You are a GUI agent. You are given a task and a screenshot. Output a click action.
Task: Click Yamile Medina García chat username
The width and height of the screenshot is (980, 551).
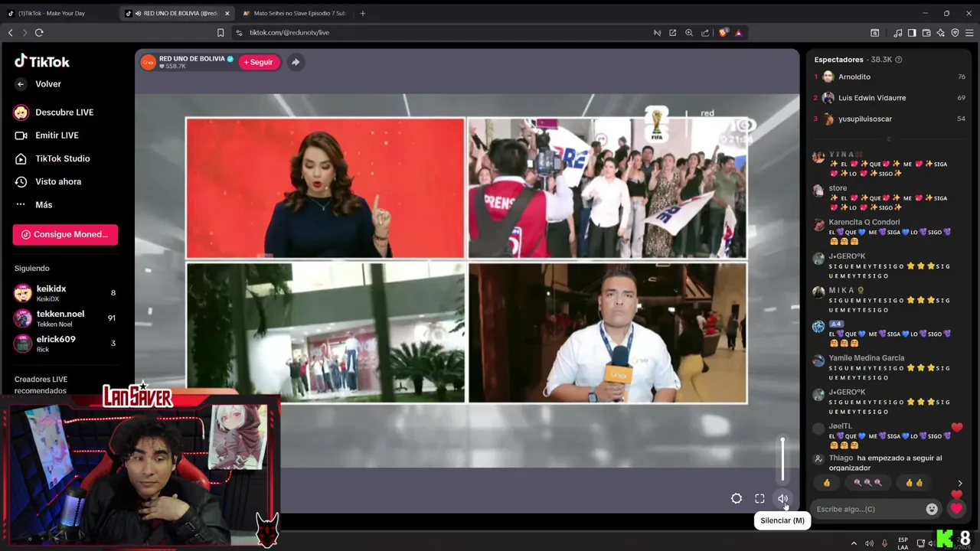[866, 358]
